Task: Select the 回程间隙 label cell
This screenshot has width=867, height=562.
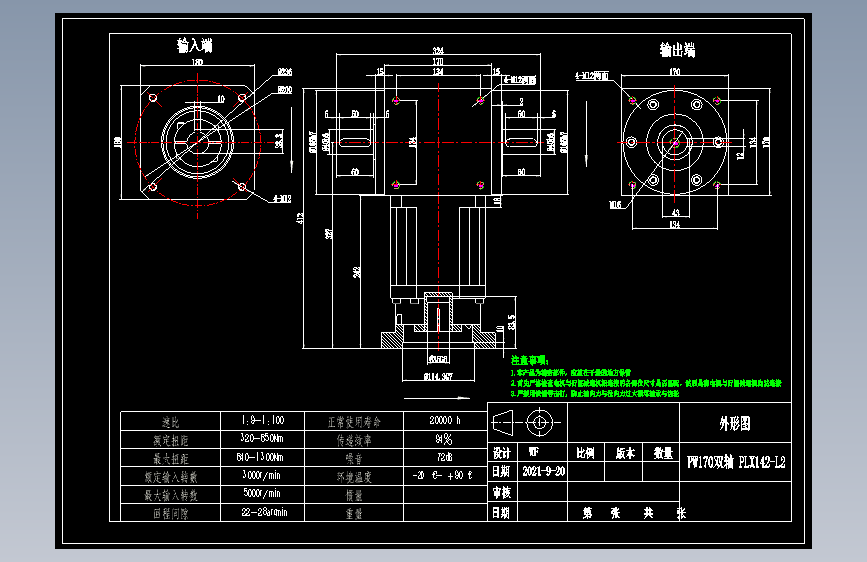Action: 170,514
